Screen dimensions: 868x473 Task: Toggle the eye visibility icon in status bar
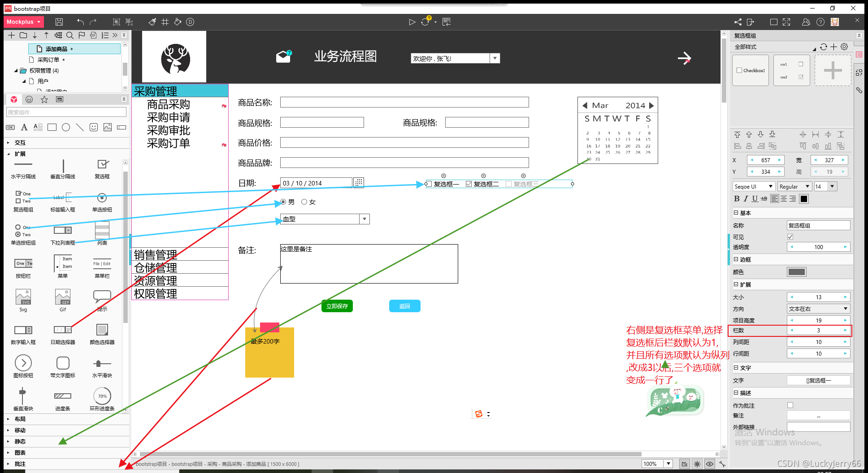pyautogui.click(x=710, y=464)
